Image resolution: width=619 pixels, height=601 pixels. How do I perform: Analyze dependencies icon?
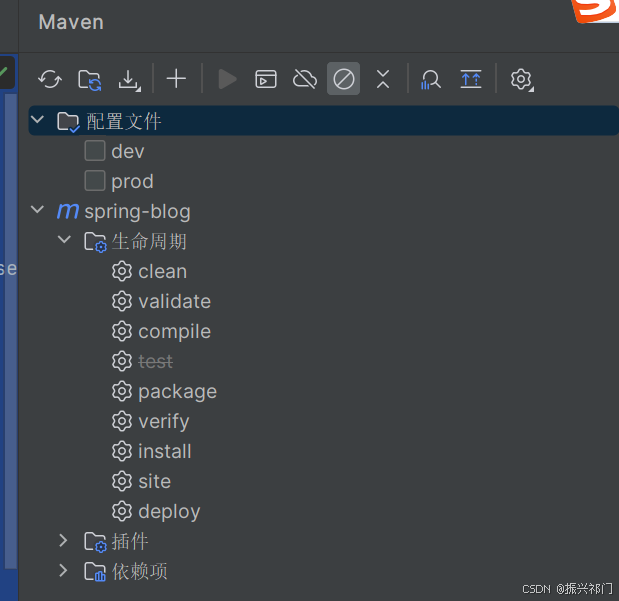click(x=430, y=79)
